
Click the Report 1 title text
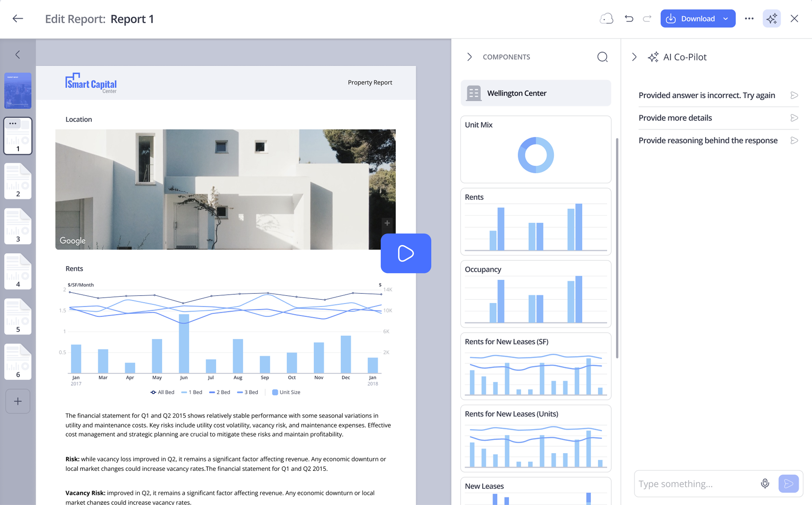(132, 19)
